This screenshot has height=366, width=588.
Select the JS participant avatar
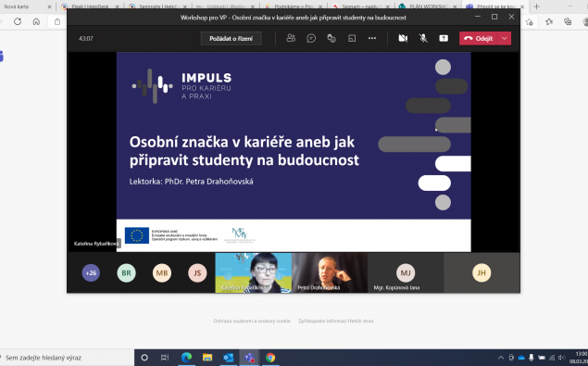(x=197, y=273)
